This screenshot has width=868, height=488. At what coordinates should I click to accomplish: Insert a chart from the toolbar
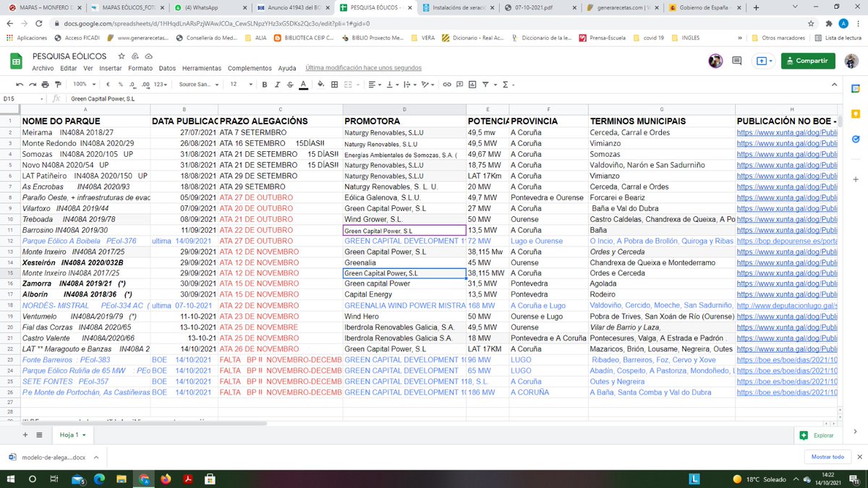[472, 85]
